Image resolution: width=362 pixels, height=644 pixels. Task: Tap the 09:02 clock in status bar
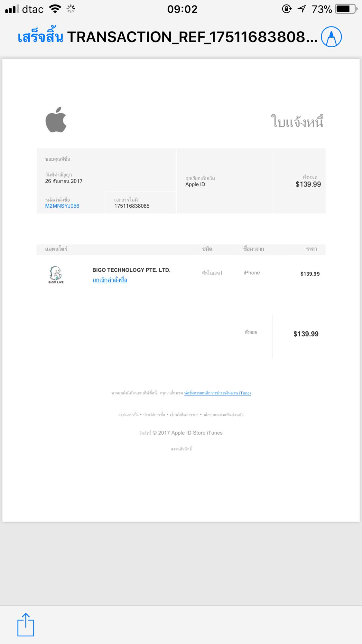182,9
